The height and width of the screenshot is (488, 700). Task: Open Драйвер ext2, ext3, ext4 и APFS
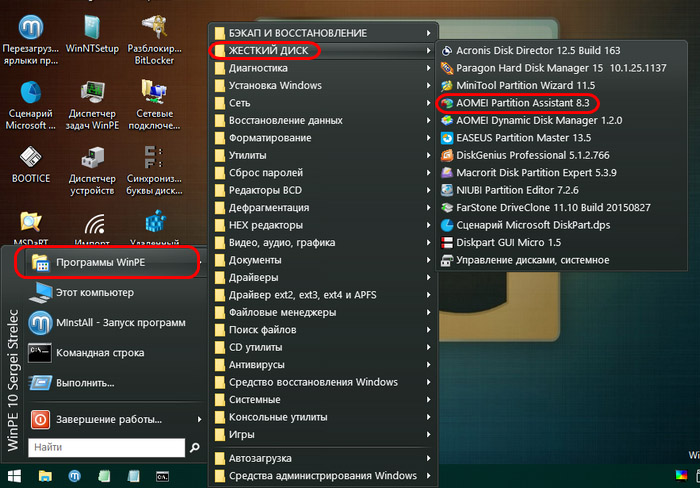(323, 295)
